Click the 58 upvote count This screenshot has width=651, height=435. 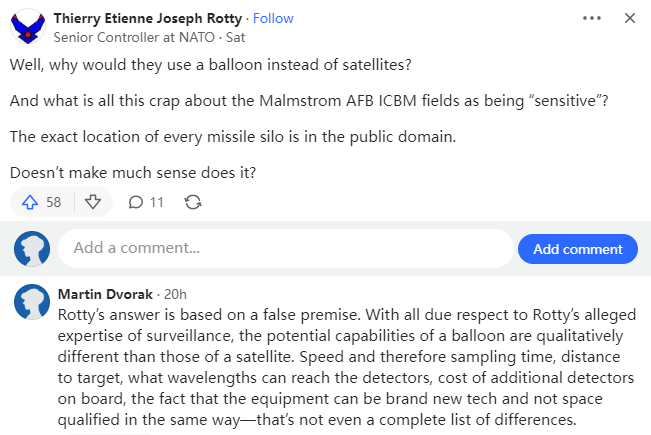tap(54, 202)
